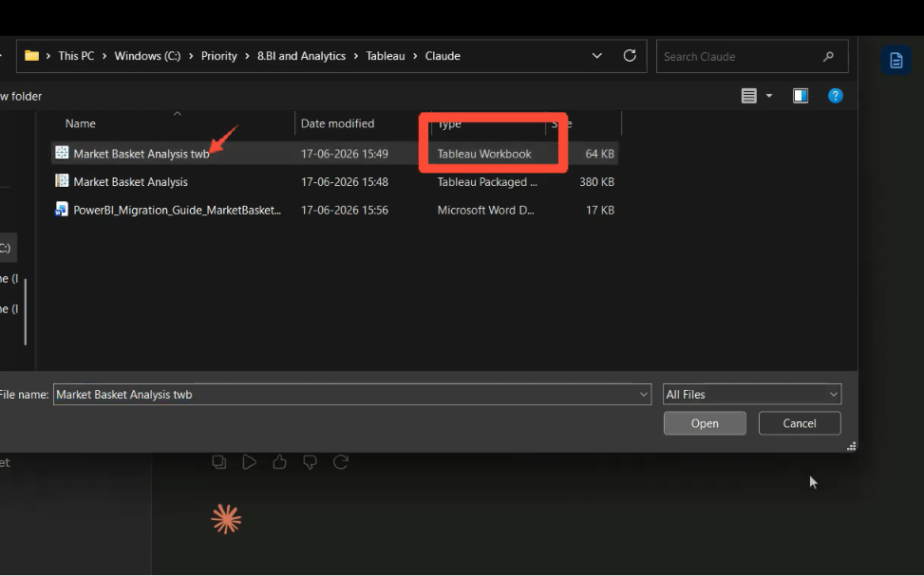Viewport: 924px width, 576px height.
Task: Expand the address bar history dropdown
Action: tap(597, 56)
